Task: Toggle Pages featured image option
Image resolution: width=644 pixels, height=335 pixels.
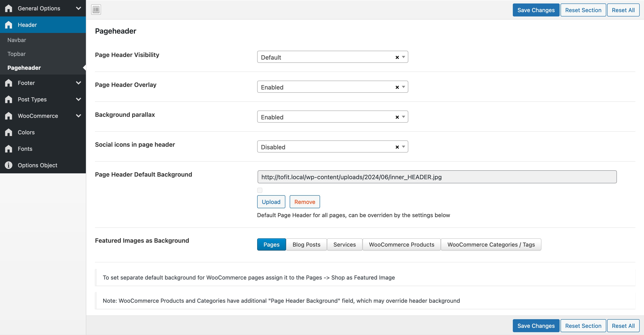Action: pos(271,245)
